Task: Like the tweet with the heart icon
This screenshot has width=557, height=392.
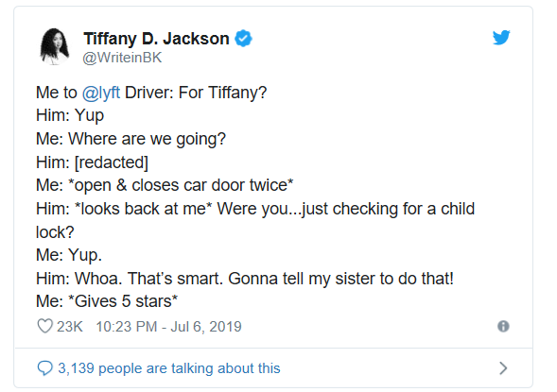Action: [x=44, y=326]
